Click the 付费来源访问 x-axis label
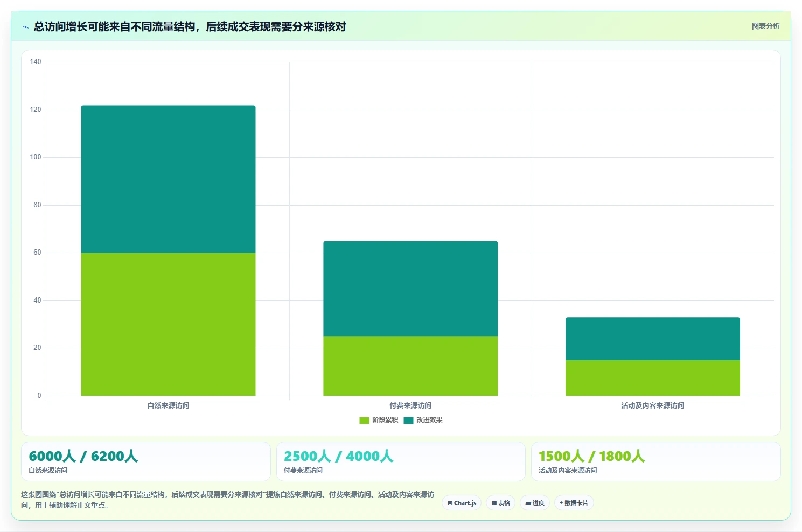 coord(410,405)
